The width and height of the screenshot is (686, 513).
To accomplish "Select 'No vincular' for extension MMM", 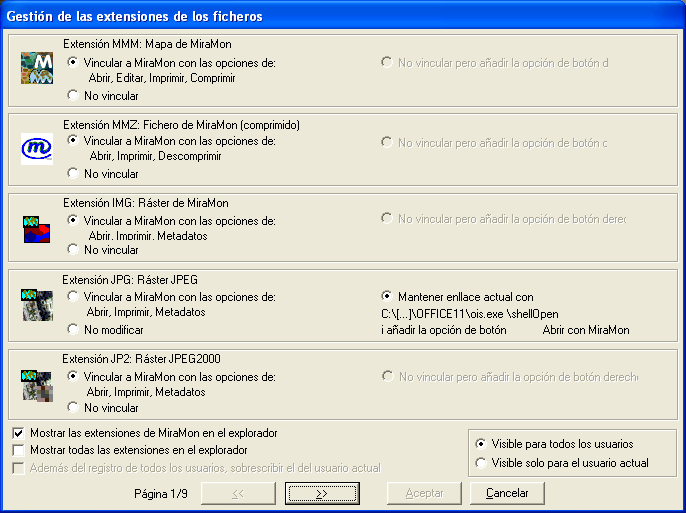I will 73,95.
